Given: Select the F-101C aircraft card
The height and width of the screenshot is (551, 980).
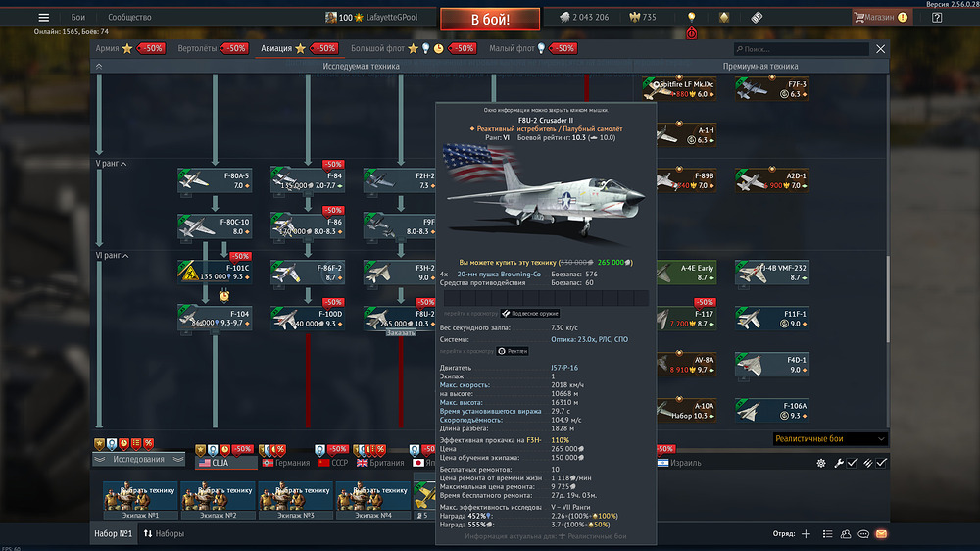Looking at the screenshot, I should click(215, 272).
